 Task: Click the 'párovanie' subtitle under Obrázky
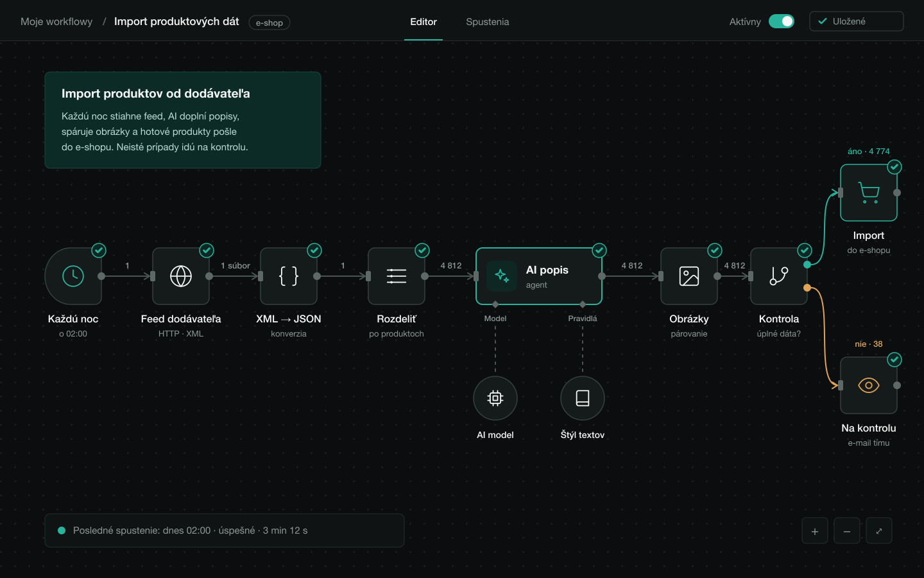(689, 334)
